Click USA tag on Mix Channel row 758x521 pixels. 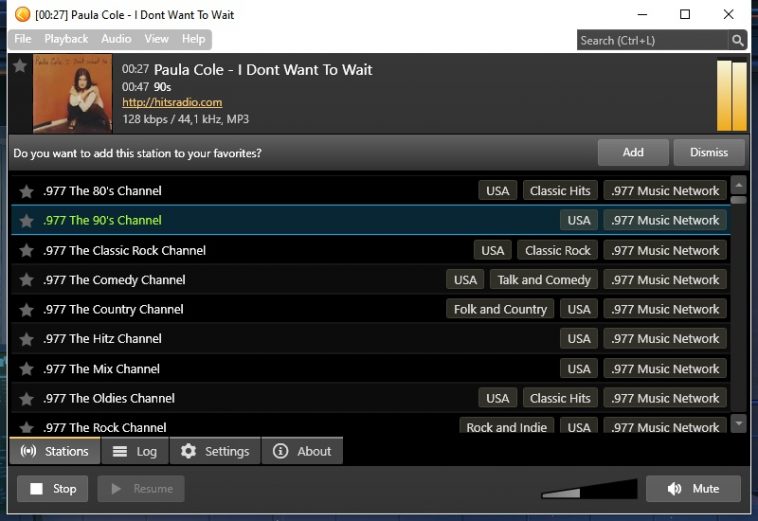579,369
